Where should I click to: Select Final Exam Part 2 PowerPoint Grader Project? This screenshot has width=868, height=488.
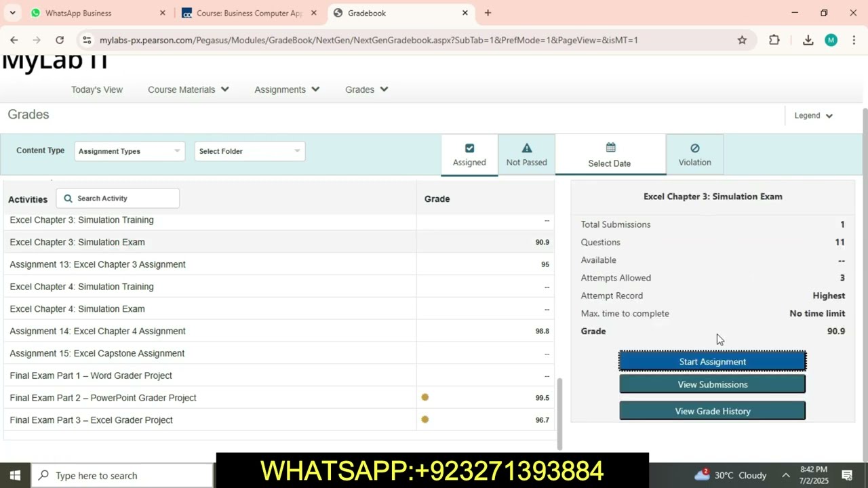103,398
